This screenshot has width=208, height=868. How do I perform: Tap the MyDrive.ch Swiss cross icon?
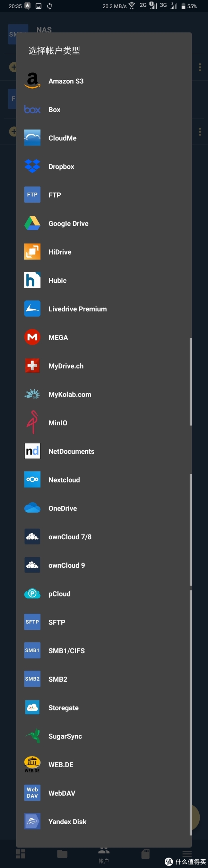(32, 366)
